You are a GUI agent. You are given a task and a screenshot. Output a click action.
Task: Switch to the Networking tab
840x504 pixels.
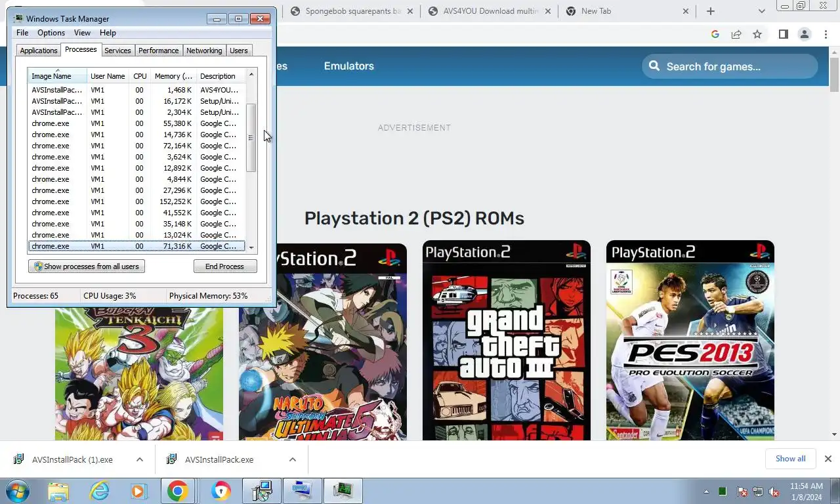click(x=204, y=51)
